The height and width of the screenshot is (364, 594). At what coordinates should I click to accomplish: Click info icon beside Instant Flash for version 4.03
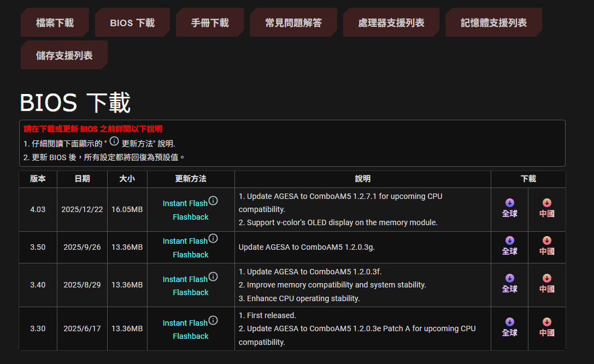tap(213, 201)
